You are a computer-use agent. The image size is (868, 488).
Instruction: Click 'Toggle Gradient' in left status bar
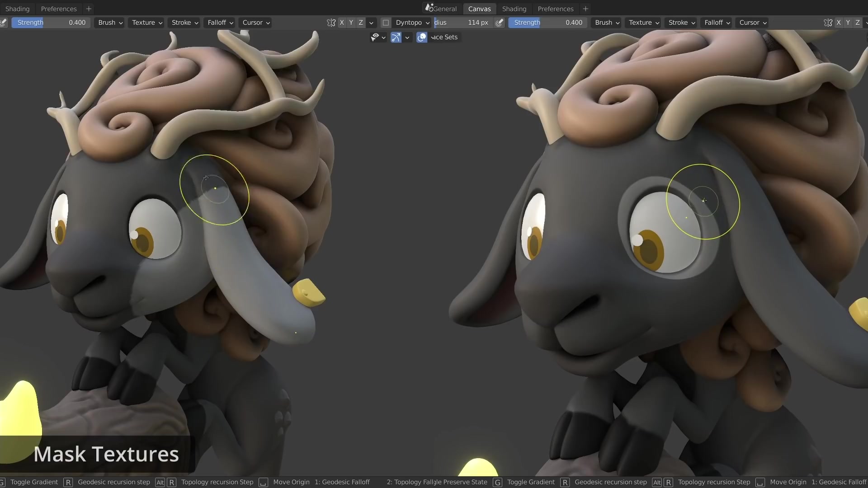34,482
